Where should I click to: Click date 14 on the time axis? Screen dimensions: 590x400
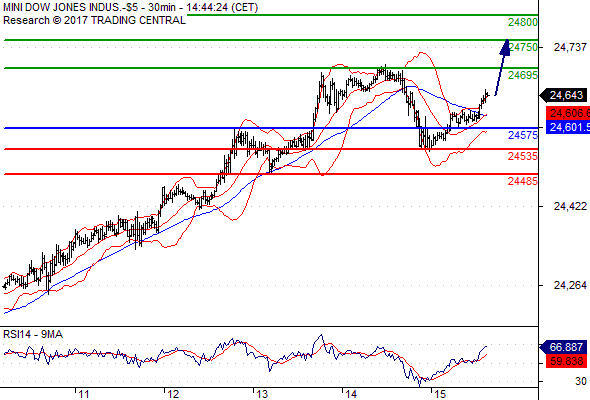[x=351, y=394]
